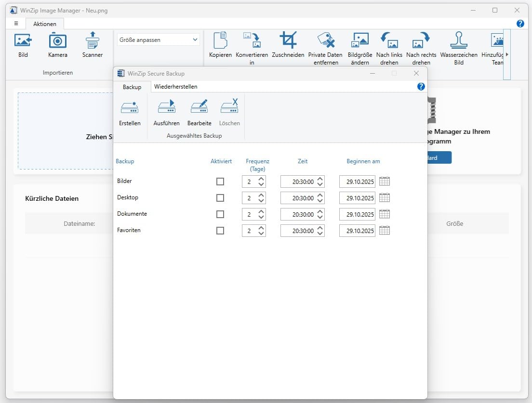The height and width of the screenshot is (403, 532).
Task: Select the Dokumente backup row name
Action: (132, 213)
